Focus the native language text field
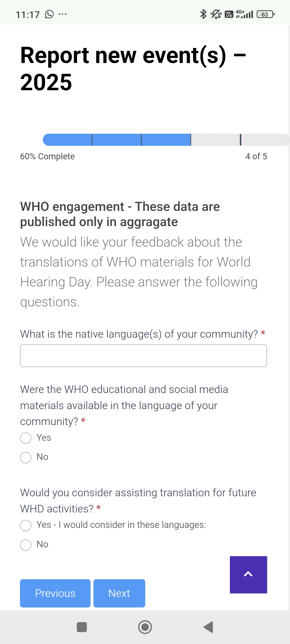The width and height of the screenshot is (290, 644). click(x=143, y=355)
